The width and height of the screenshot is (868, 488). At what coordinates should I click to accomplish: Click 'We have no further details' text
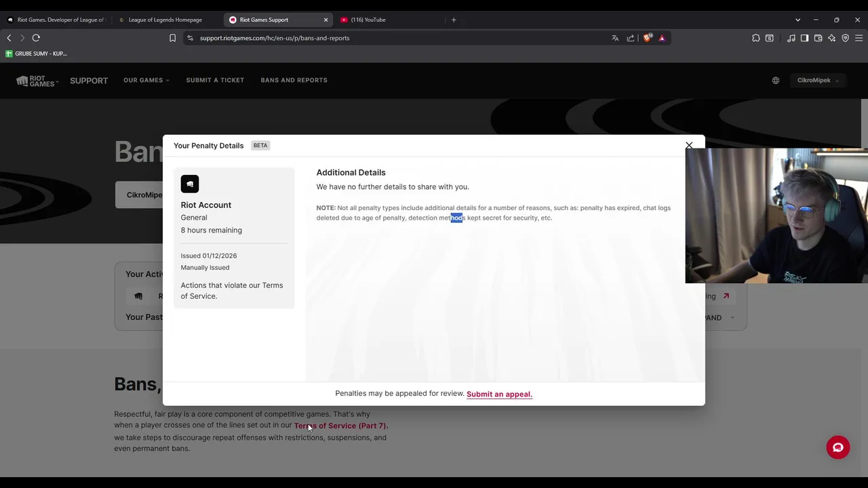[x=393, y=187]
